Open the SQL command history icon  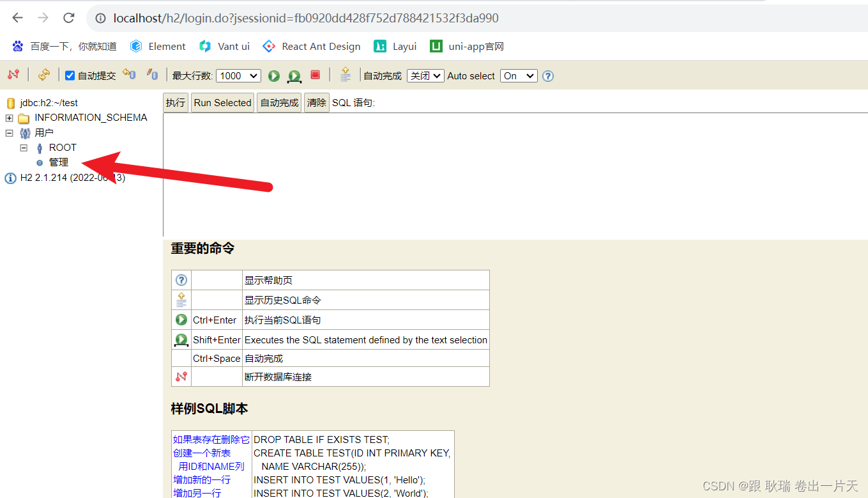point(346,74)
